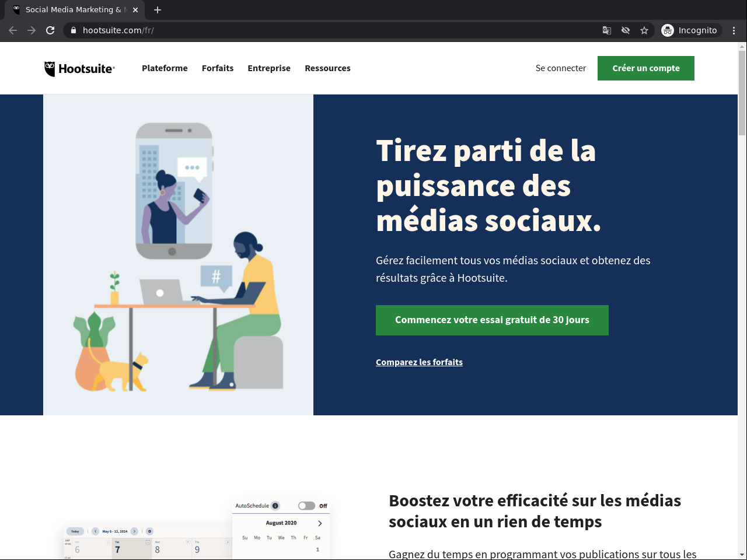Select the Social Media Marketing browser tab
Image resolution: width=747 pixels, height=560 pixels.
75,10
